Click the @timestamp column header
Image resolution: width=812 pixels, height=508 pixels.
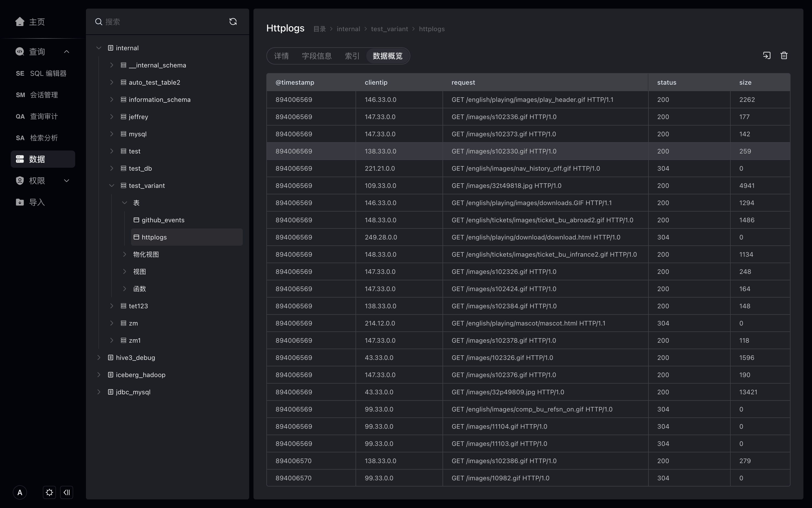(311, 82)
